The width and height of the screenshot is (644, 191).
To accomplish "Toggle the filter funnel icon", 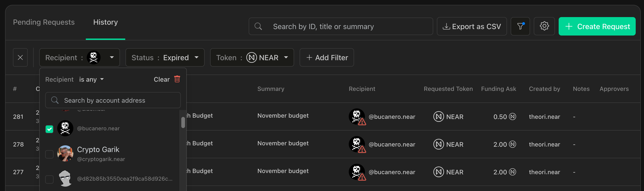I will 520,26.
